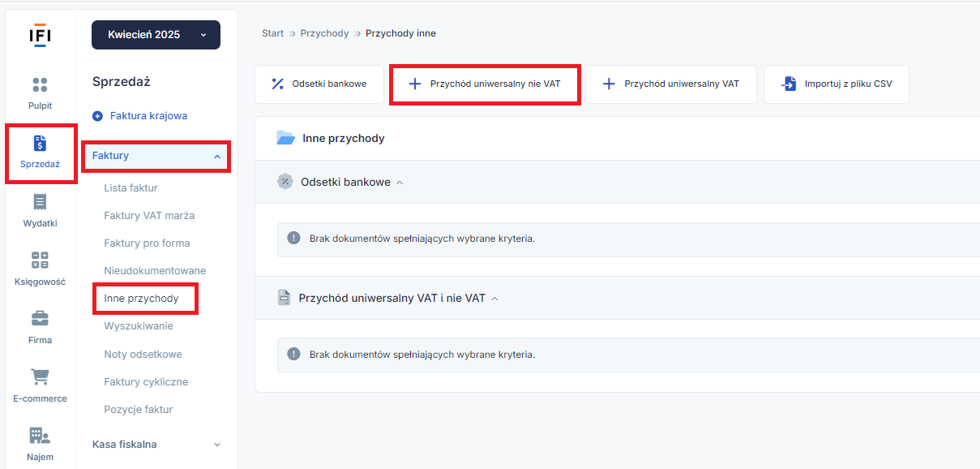Open the Pulpit dashboard icon
The width and height of the screenshot is (980, 469).
pyautogui.click(x=40, y=84)
